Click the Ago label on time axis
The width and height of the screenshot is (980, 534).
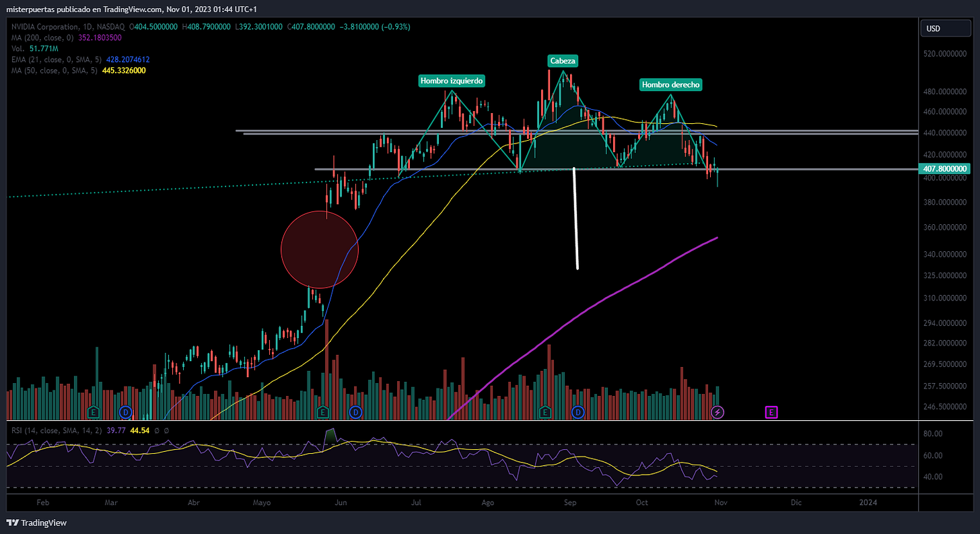(489, 502)
